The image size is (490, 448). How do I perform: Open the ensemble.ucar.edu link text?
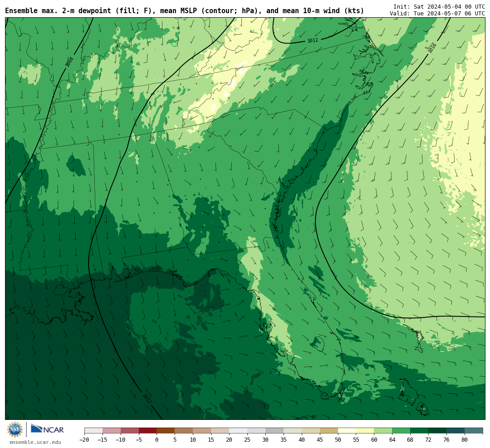[x=35, y=442]
